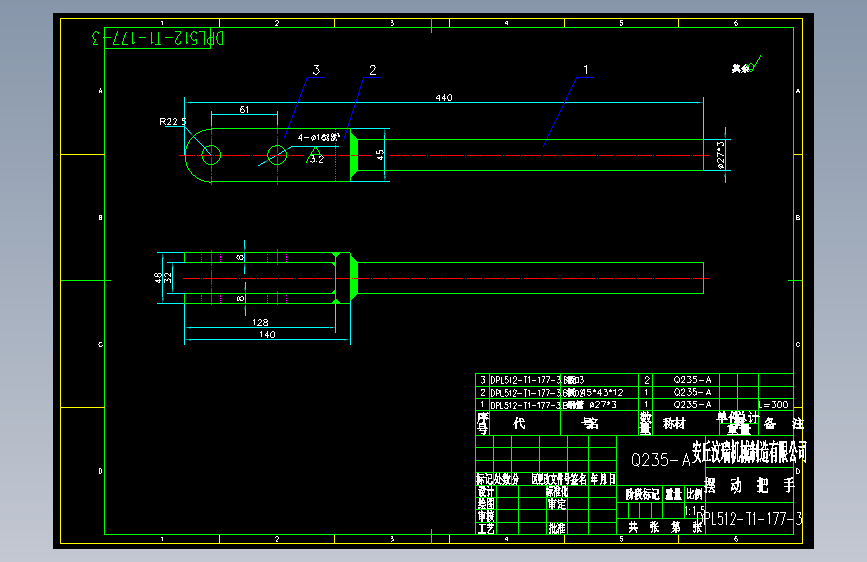Click Q235-A material in parts row 2
867x562 pixels.
[x=692, y=392]
